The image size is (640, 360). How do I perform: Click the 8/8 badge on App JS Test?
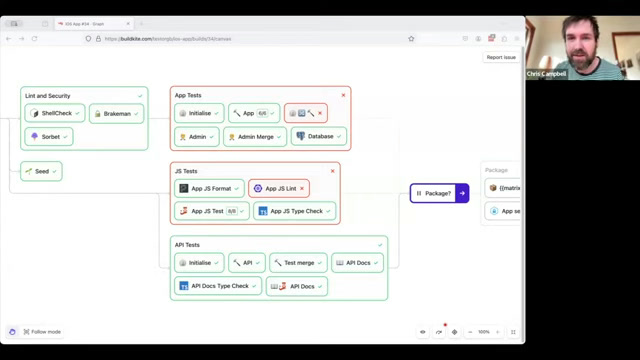tap(232, 211)
